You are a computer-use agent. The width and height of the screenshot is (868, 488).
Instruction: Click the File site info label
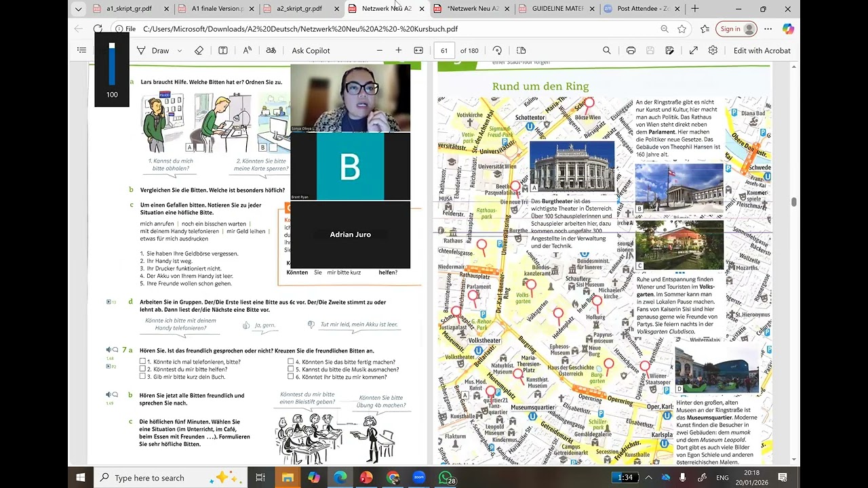pos(125,29)
